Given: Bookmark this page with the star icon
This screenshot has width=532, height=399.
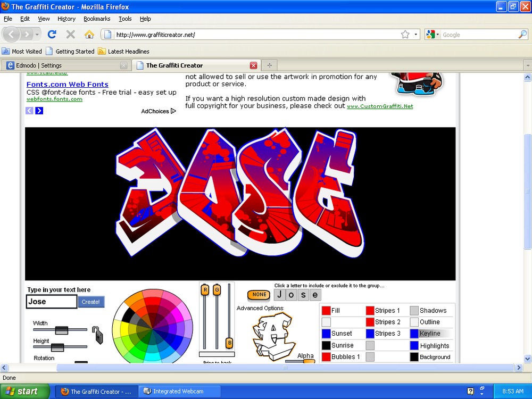Looking at the screenshot, I should [x=405, y=35].
